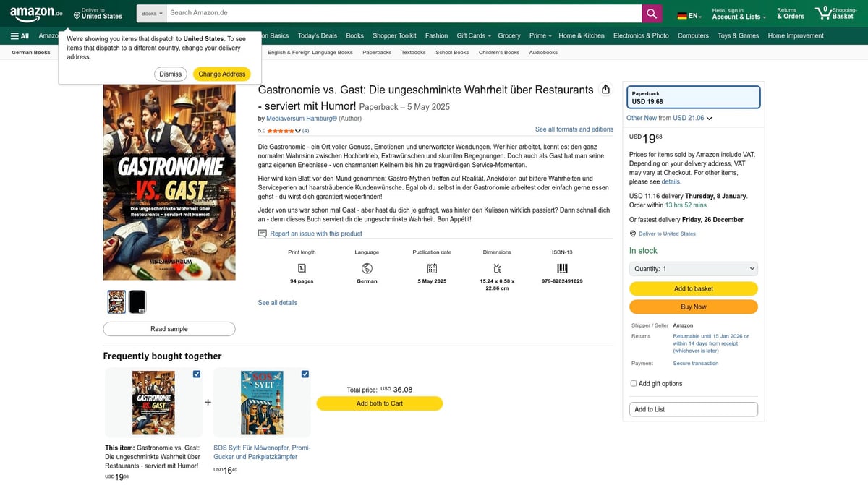Screen dimensions: 868x488
Task: Uncheck the Gastronomie vs. Gast item checkbox
Action: click(196, 374)
